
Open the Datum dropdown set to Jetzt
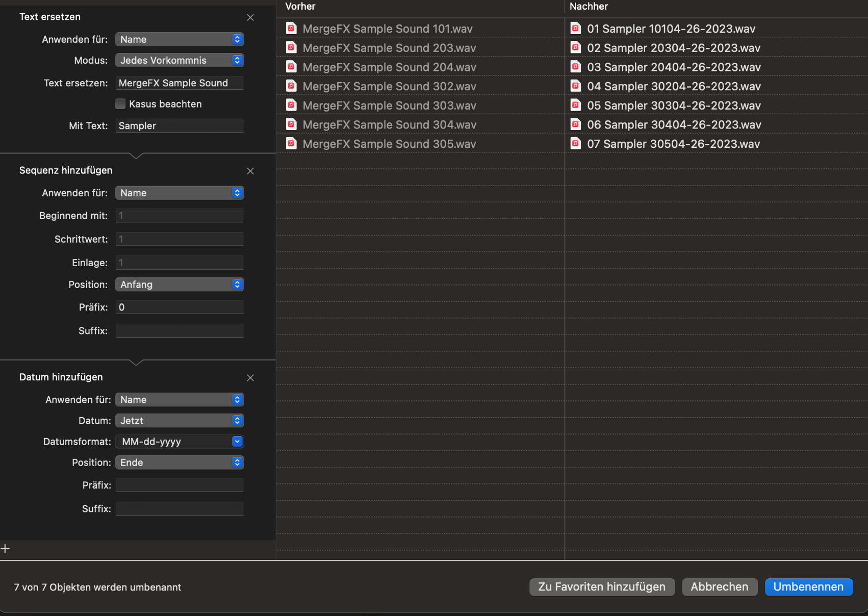coord(179,421)
